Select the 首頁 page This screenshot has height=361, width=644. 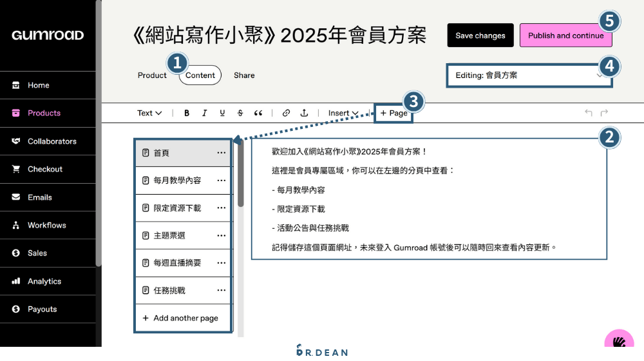184,153
